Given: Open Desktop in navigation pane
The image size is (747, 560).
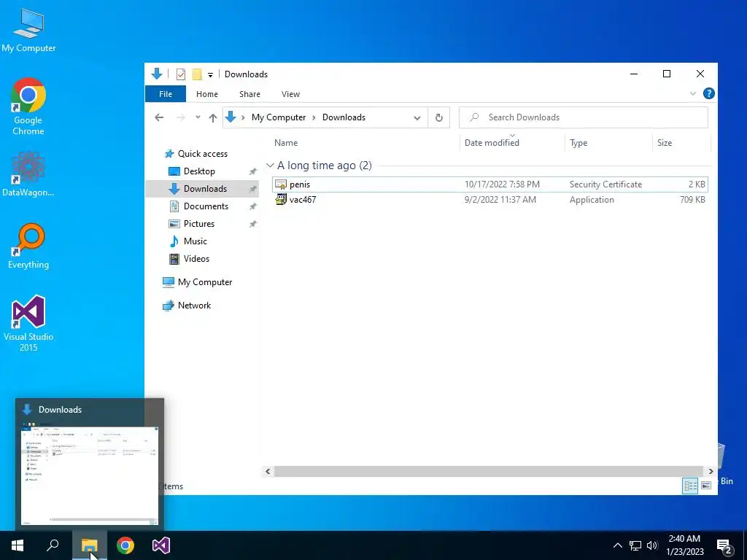Looking at the screenshot, I should tap(199, 171).
